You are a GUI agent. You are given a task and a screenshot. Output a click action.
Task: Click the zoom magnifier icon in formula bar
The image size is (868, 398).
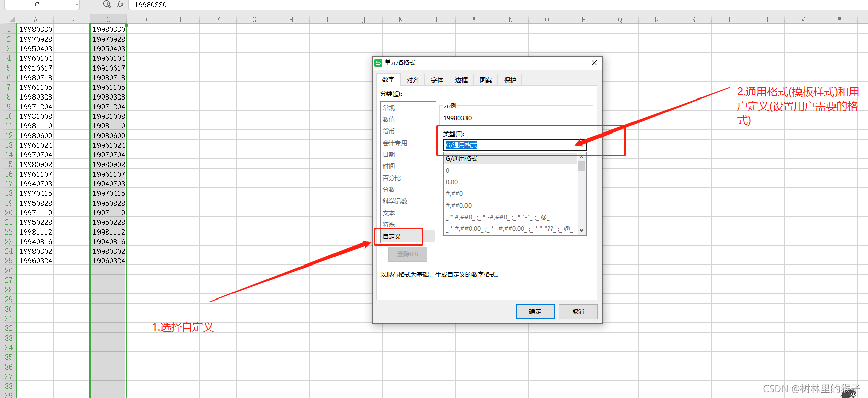point(107,4)
